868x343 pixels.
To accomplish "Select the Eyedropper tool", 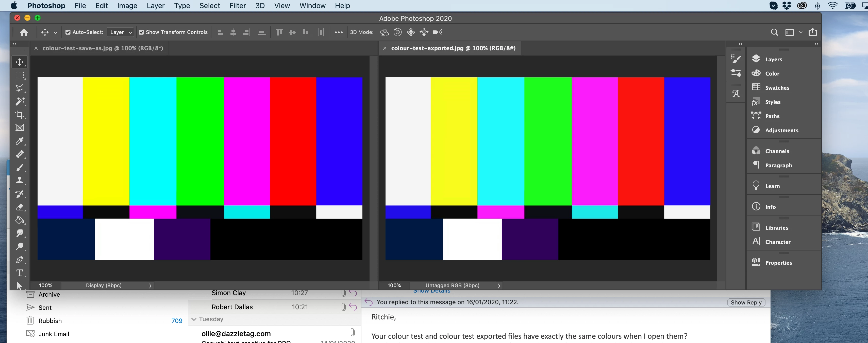I will point(20,141).
